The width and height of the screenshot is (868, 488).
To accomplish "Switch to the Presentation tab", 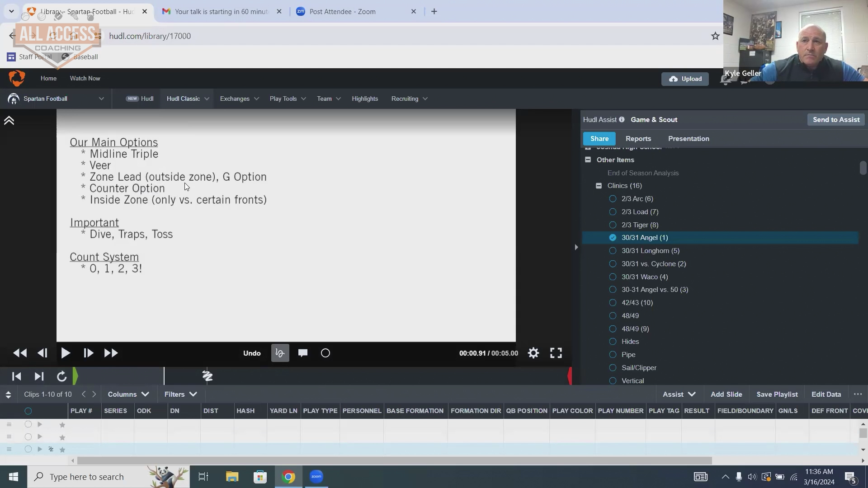I will click(x=689, y=139).
